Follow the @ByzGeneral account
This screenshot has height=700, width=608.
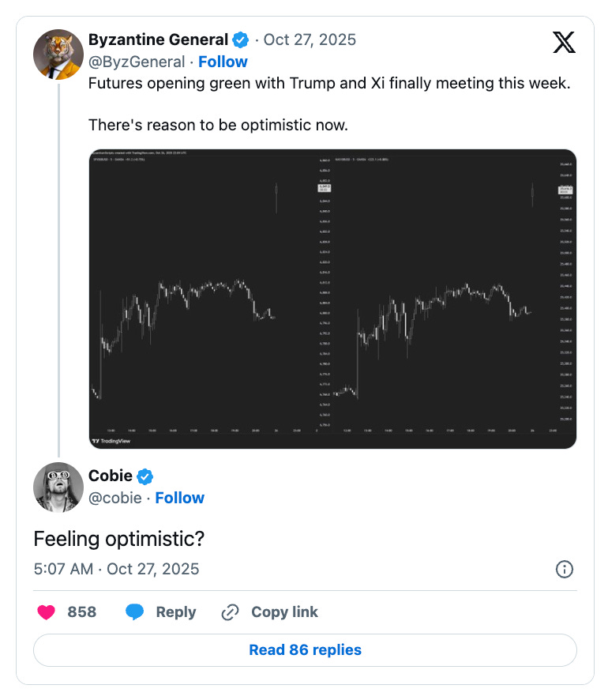(223, 62)
